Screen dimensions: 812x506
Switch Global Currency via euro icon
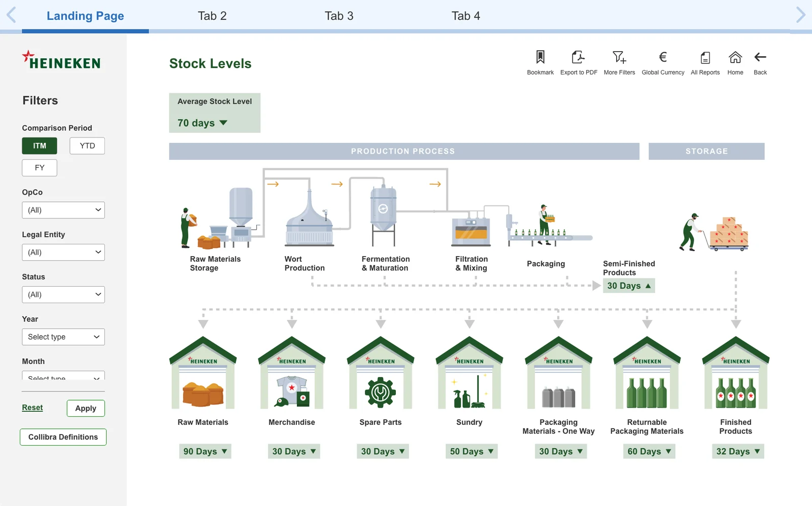663,57
